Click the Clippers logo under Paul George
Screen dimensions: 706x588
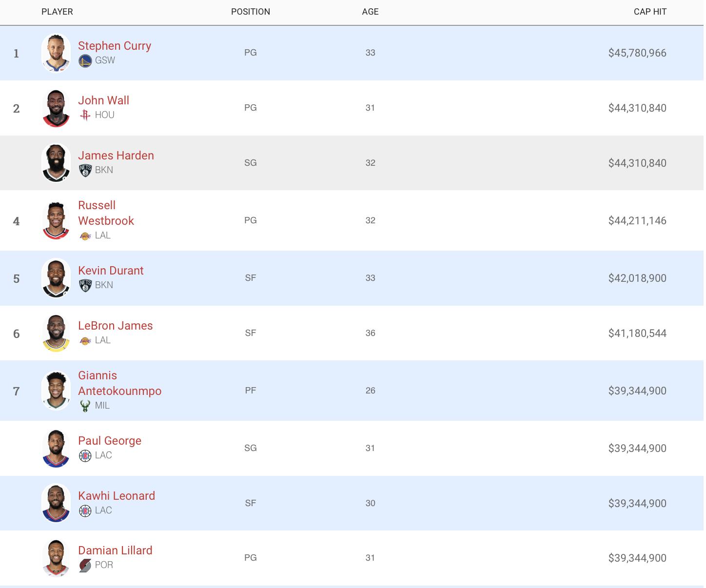tap(85, 456)
